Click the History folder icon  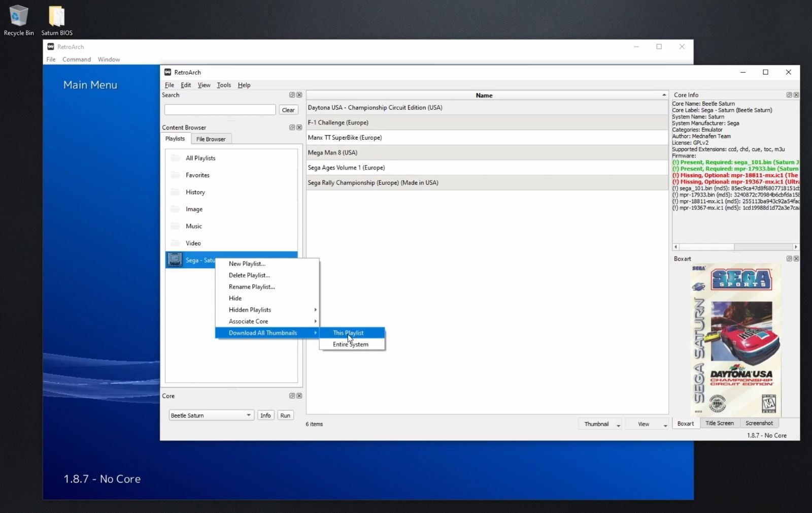click(175, 192)
